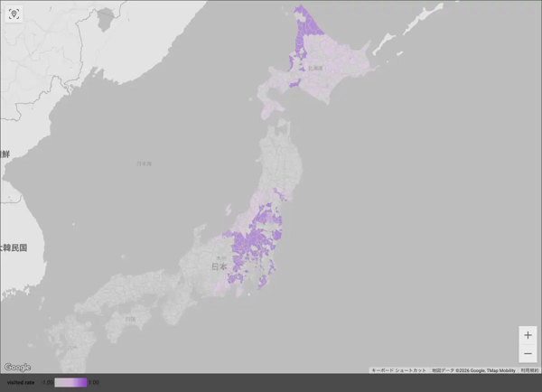
Task: Select the 日本 country label on map
Action: tap(220, 267)
